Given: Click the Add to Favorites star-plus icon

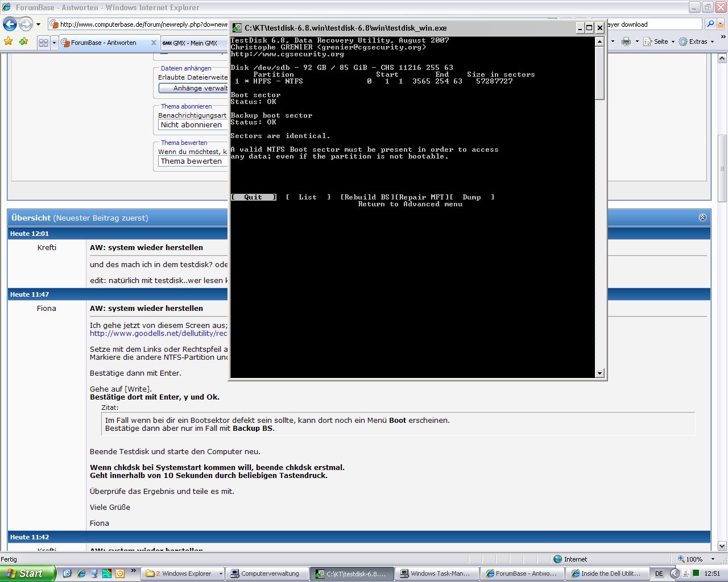Looking at the screenshot, I should pos(23,41).
